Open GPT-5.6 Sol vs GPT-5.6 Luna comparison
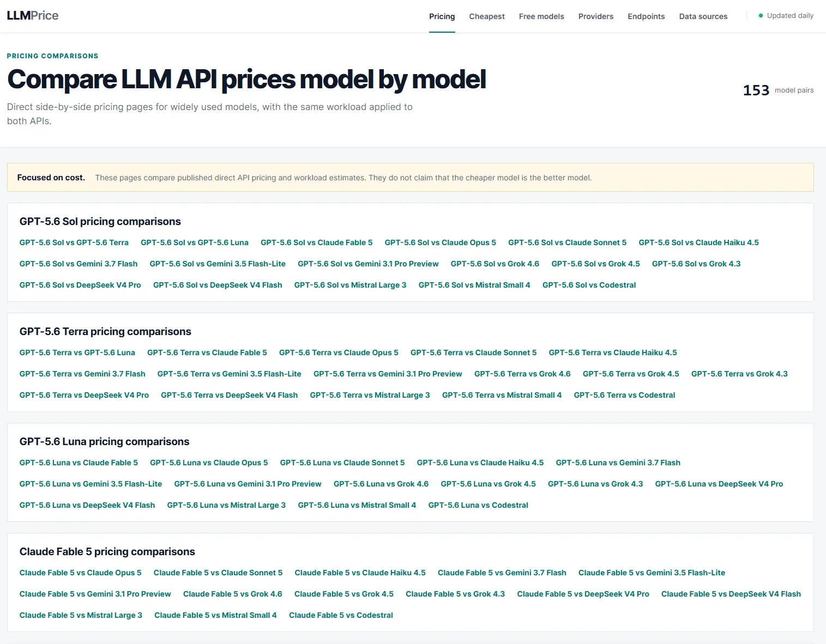Screen dimensions: 826x644 click(x=195, y=242)
